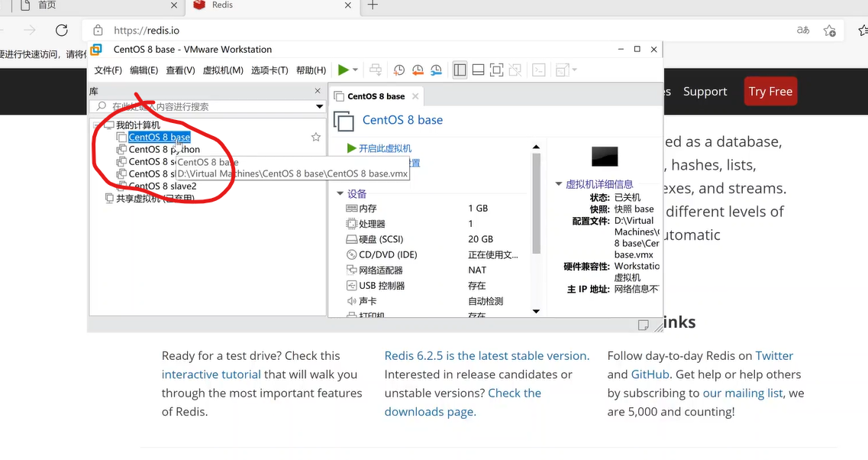Close the 库 library panel
This screenshot has width=868, height=460.
point(317,91)
